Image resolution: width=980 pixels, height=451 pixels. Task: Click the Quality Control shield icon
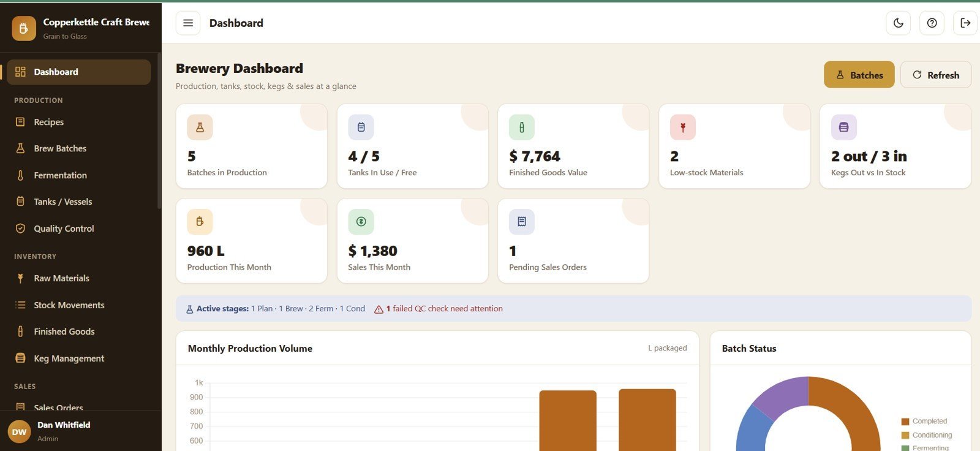click(20, 229)
